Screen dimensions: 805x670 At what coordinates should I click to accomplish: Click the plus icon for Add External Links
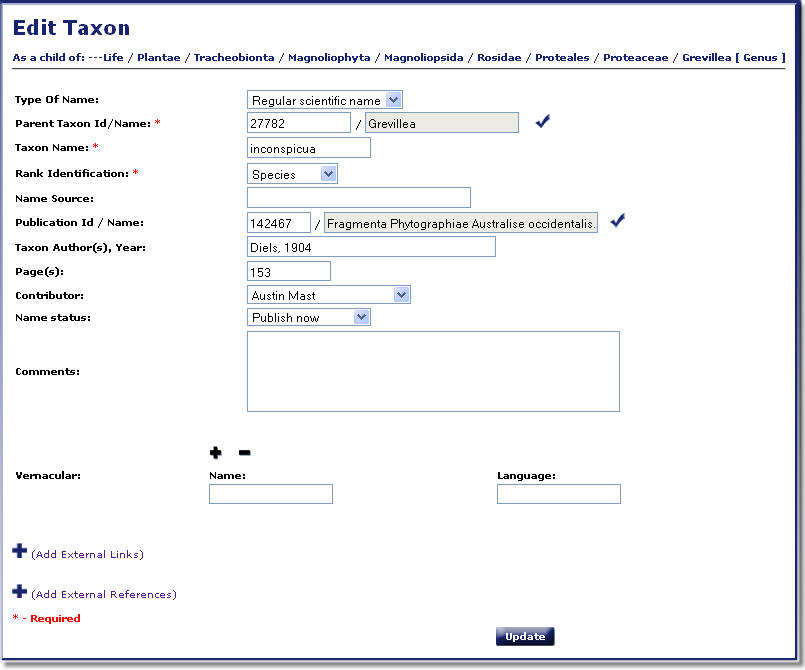point(19,551)
